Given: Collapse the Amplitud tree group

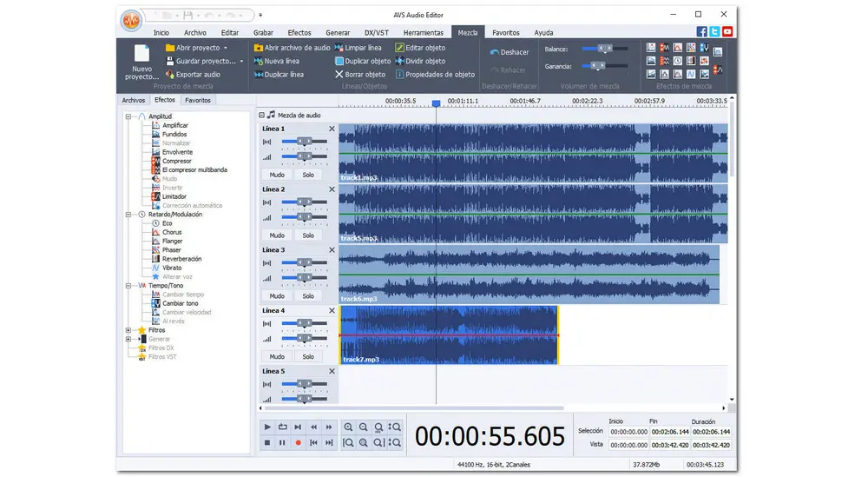Looking at the screenshot, I should tap(128, 116).
